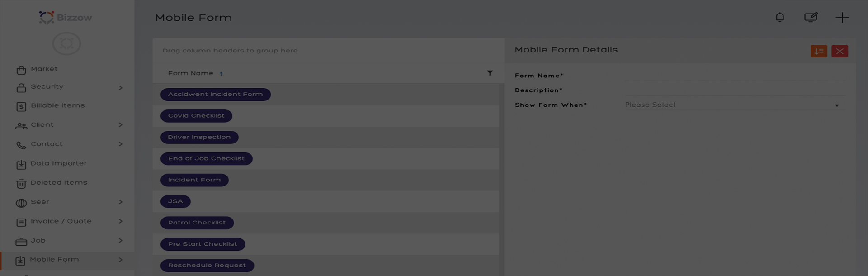The height and width of the screenshot is (276, 868).
Task: Select the Contact menu item
Action: pos(47,144)
